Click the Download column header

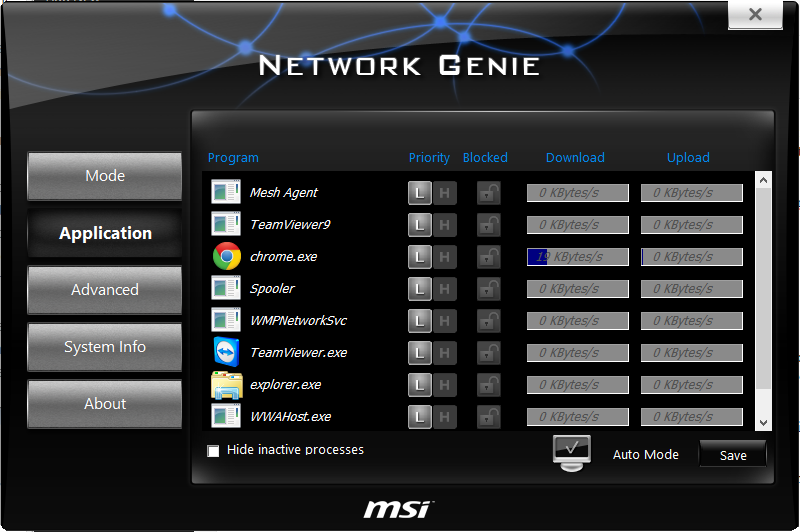[x=575, y=158]
